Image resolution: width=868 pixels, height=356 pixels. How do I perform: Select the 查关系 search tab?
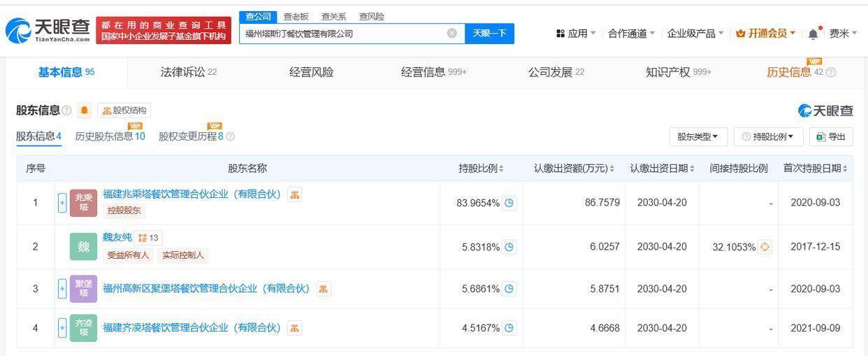(x=333, y=17)
